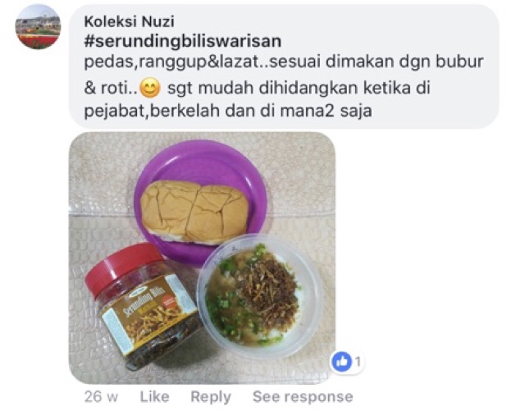Click the bread bun in the photo
The height and width of the screenshot is (420, 525).
pos(194,211)
